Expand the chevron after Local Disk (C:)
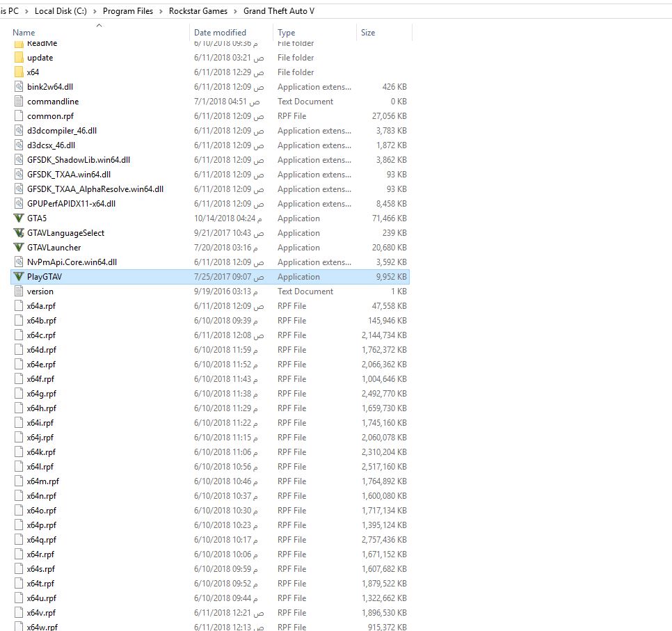Screen dimensions: 672x631 pos(95,12)
